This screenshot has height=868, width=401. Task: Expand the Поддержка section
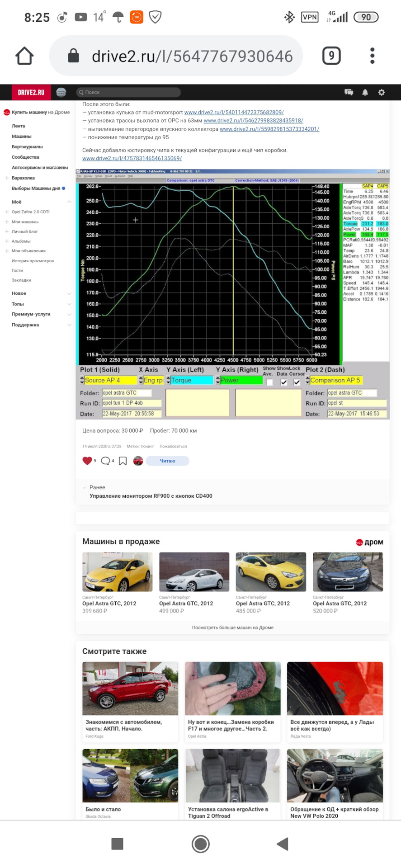[69, 325]
